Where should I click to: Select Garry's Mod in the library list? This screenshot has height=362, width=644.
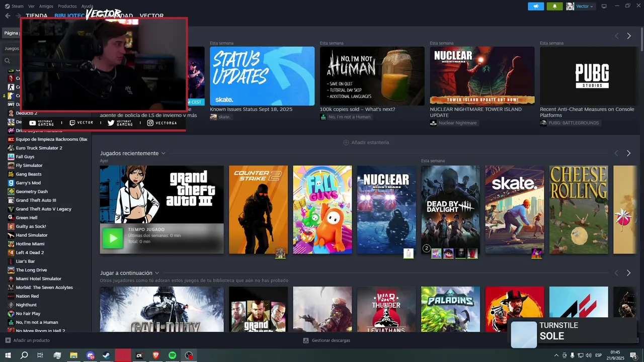(x=28, y=183)
